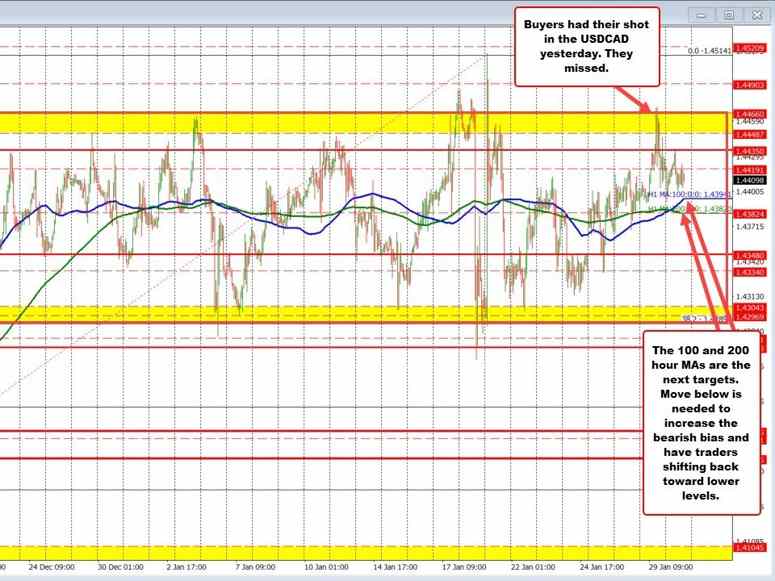Click the 1.44350 price level label
Image resolution: width=775 pixels, height=581 pixels.
coord(750,151)
